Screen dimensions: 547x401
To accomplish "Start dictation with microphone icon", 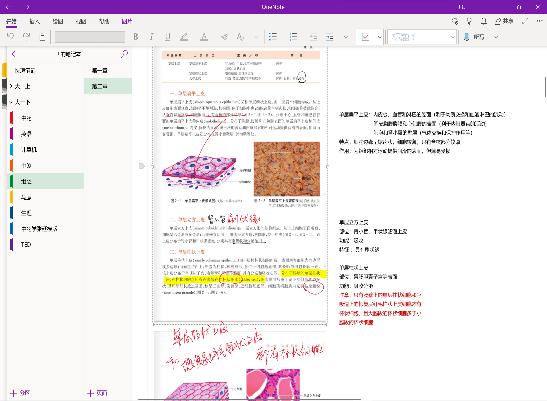I will pyautogui.click(x=466, y=37).
